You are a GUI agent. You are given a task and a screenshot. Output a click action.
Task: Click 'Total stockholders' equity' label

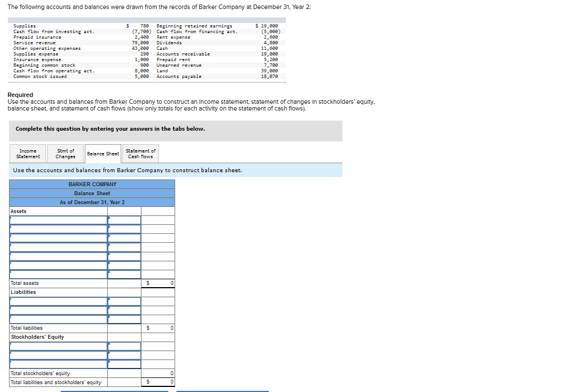[x=40, y=373]
